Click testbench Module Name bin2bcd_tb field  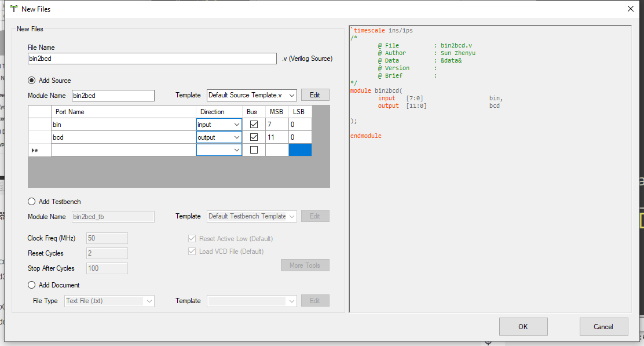114,217
